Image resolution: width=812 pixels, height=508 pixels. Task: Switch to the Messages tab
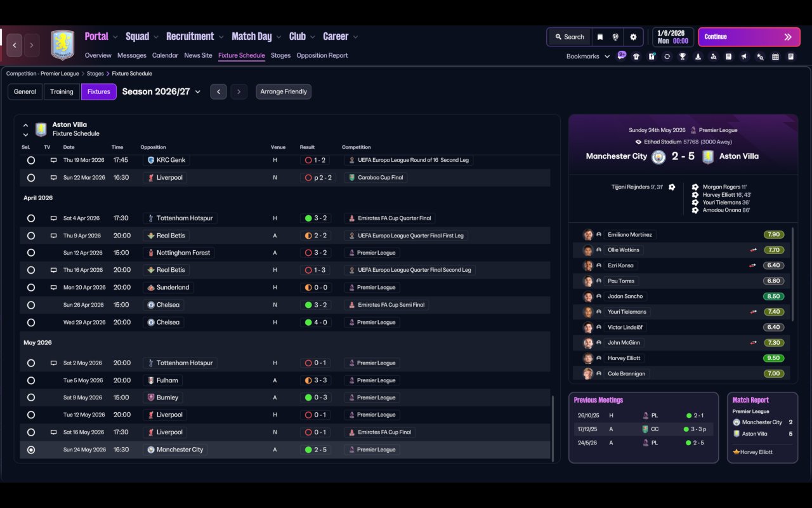pyautogui.click(x=132, y=55)
